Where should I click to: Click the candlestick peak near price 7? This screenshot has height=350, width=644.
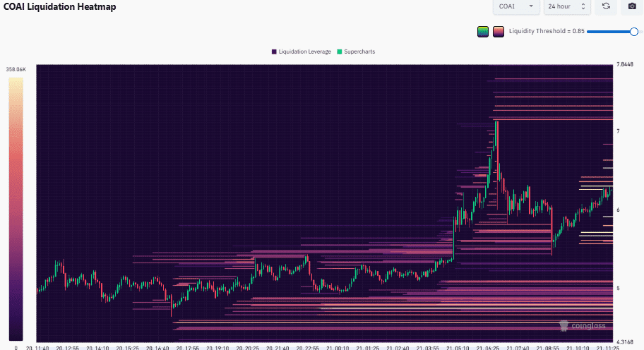[496, 122]
